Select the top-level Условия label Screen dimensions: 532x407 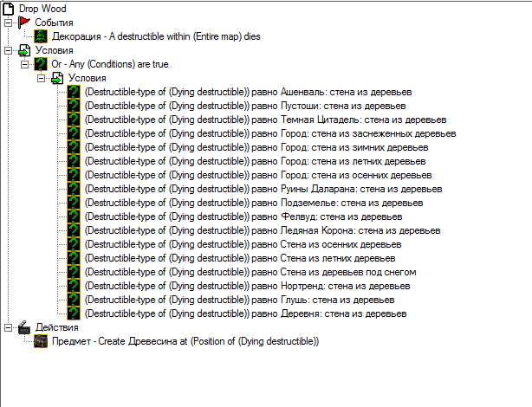point(55,50)
